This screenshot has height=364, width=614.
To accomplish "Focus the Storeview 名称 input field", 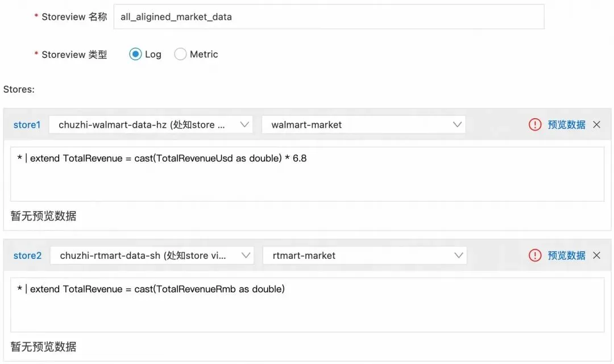I will pyautogui.click(x=329, y=17).
